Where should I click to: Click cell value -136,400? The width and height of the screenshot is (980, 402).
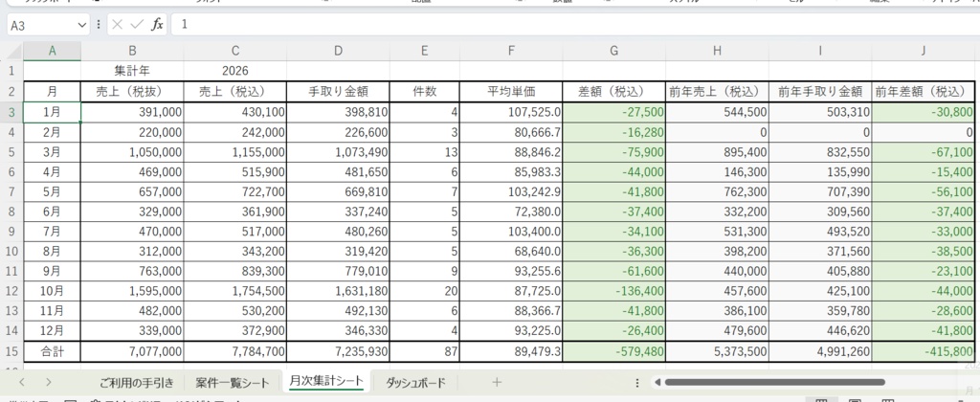pyautogui.click(x=614, y=291)
